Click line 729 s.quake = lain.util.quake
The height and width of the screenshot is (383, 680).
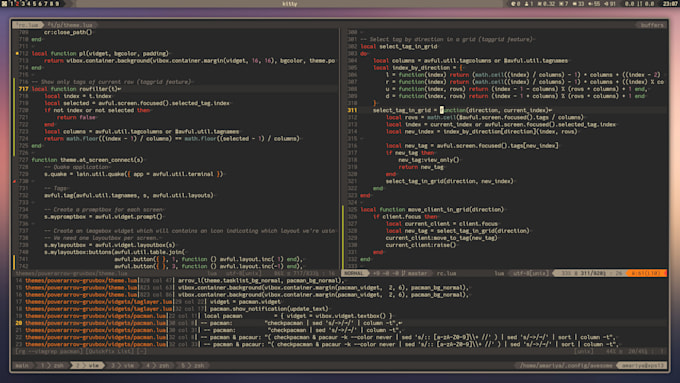[x=133, y=174]
